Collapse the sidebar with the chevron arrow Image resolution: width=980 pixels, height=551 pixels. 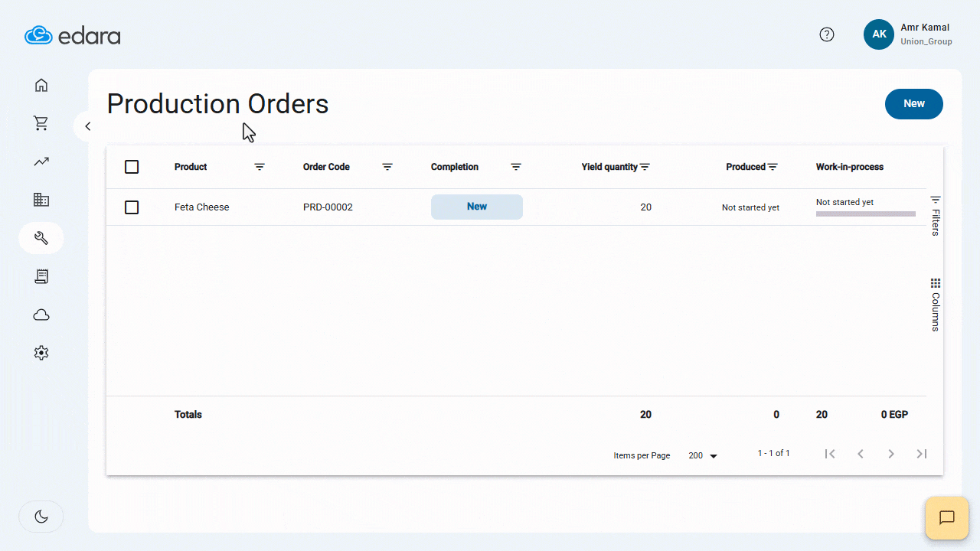88,126
